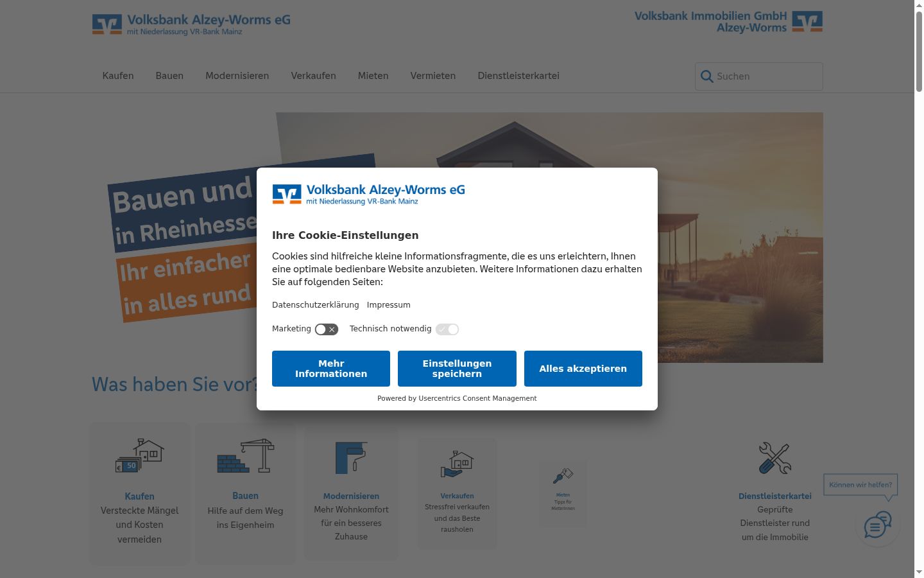924x578 pixels.
Task: Click the scrollbar up arrow
Action: (919, 5)
